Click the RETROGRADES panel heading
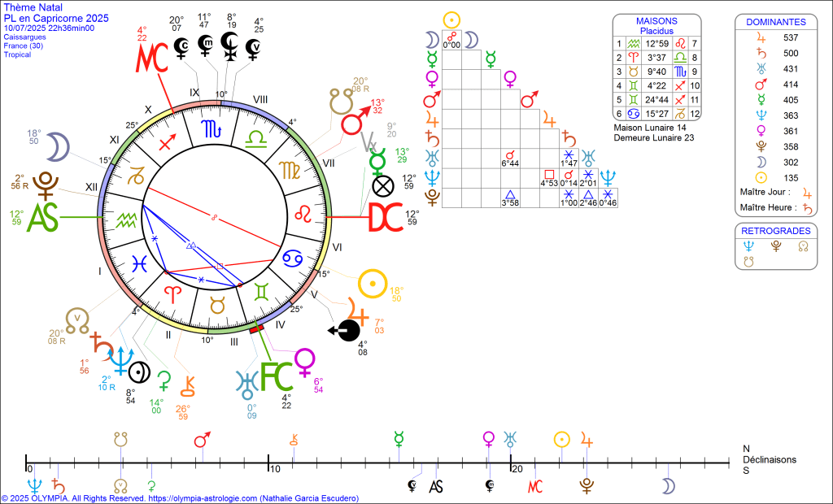The width and height of the screenshot is (833, 504). [775, 231]
